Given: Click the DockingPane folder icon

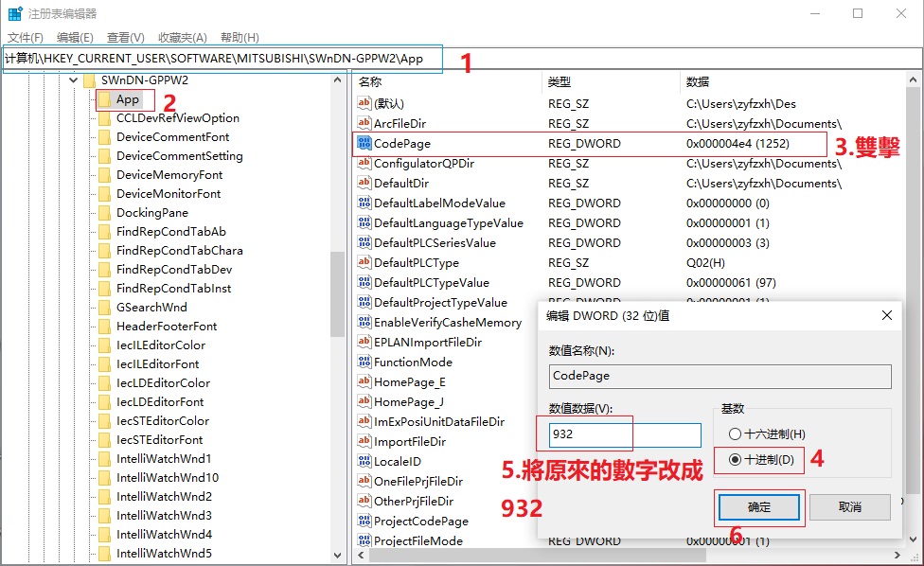Looking at the screenshot, I should point(104,213).
